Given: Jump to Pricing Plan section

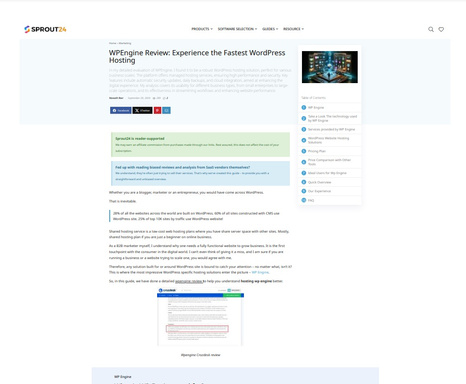Looking at the screenshot, I should point(317,151).
